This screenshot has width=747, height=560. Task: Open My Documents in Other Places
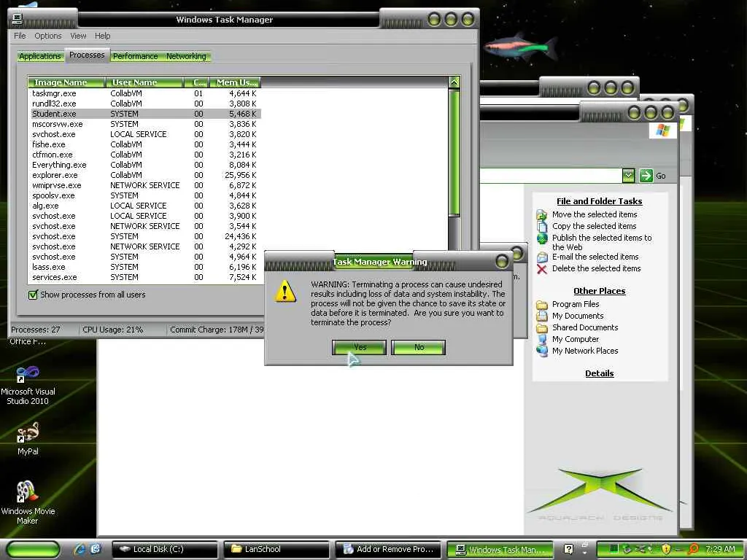click(578, 316)
